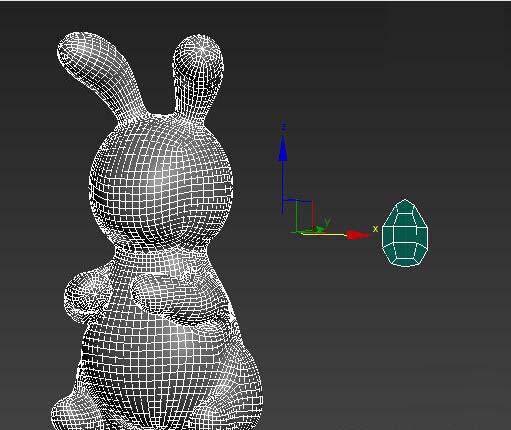Click the green Y-axis gizmo arrow
The width and height of the screenshot is (511, 430).
point(320,228)
